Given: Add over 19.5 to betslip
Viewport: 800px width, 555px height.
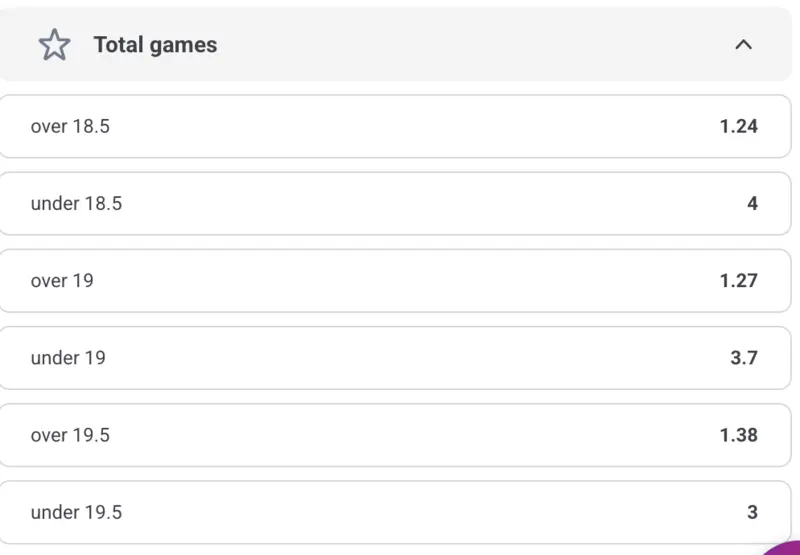Looking at the screenshot, I should click(x=400, y=435).
